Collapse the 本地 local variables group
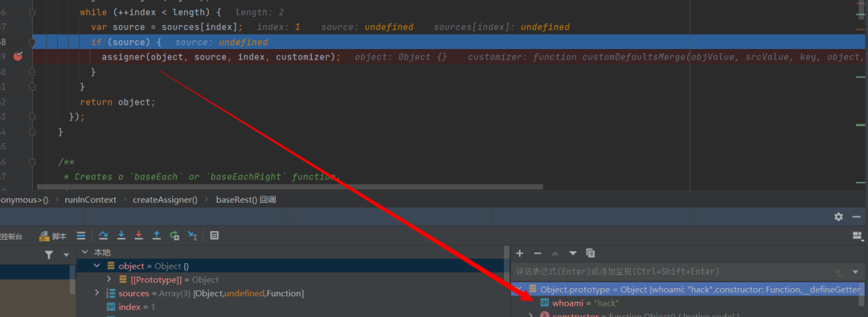The image size is (868, 317). (x=84, y=252)
